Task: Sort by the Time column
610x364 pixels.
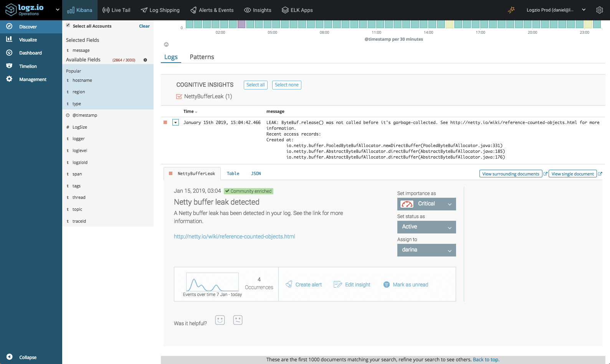Action: [190, 111]
